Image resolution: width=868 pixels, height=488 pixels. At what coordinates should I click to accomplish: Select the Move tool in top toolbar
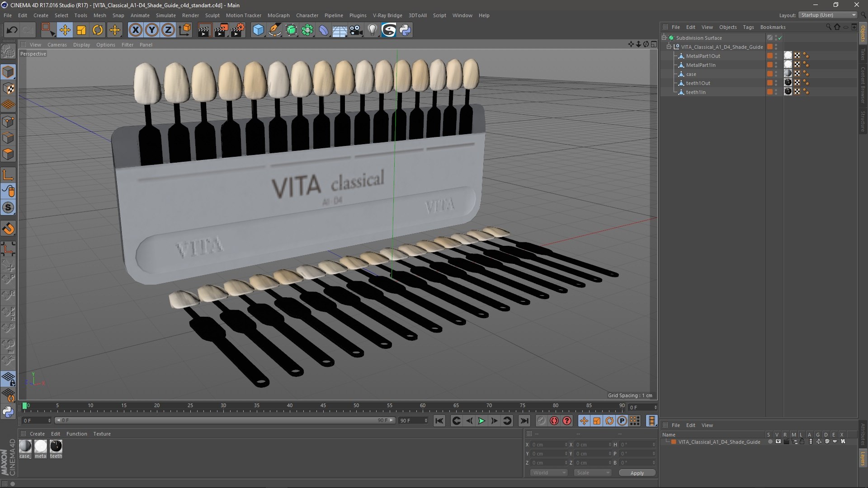coord(65,30)
